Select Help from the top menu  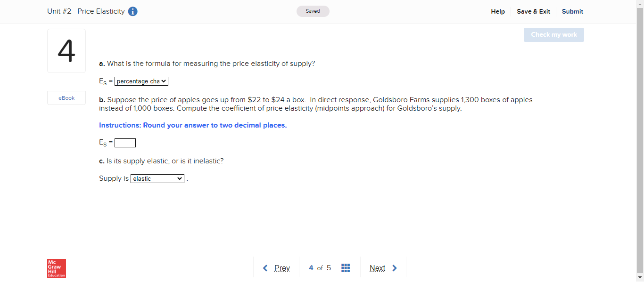coord(498,11)
